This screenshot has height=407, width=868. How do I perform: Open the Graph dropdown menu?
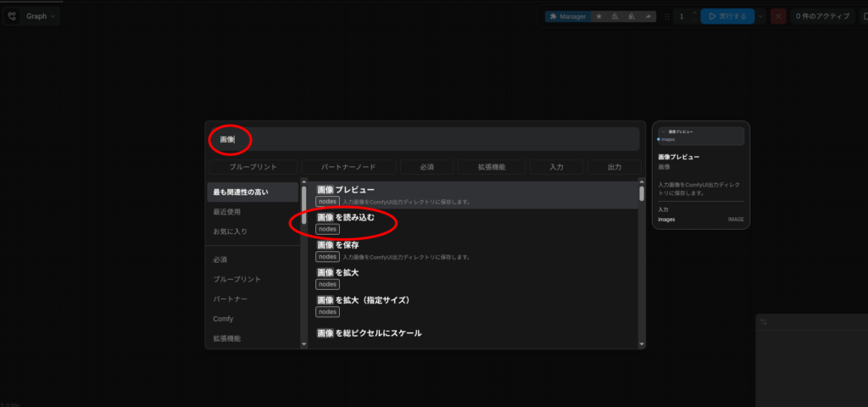(42, 16)
